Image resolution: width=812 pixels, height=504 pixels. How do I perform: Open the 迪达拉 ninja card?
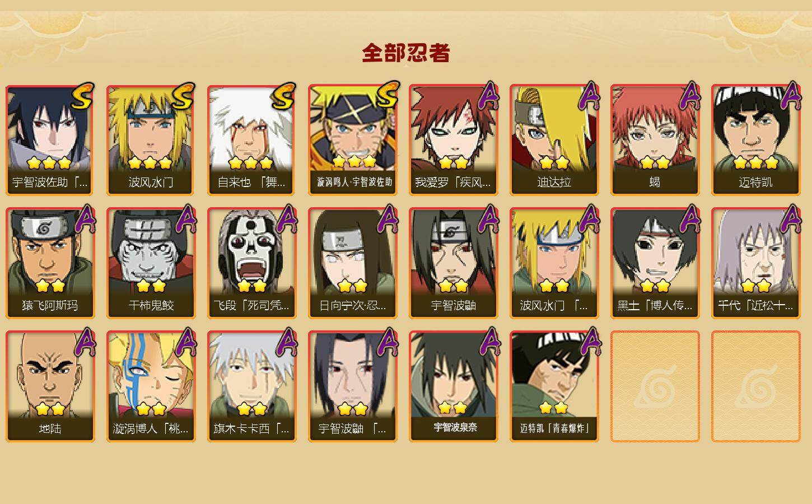point(554,140)
